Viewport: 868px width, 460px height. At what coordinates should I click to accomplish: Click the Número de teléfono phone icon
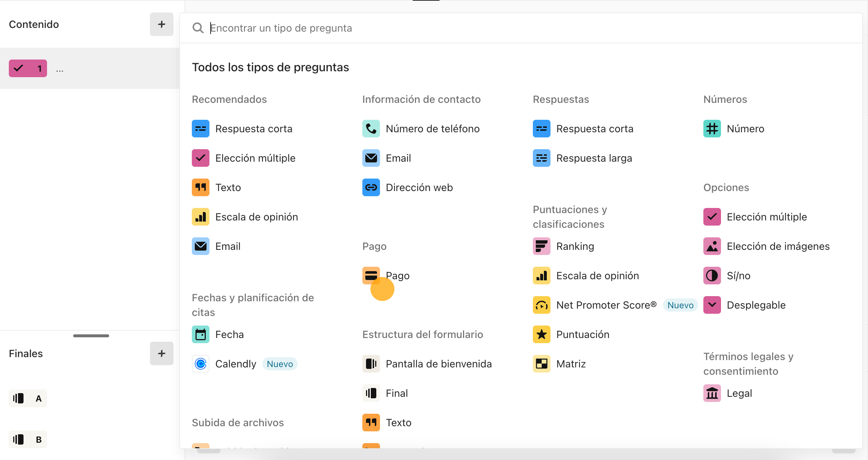(x=371, y=129)
